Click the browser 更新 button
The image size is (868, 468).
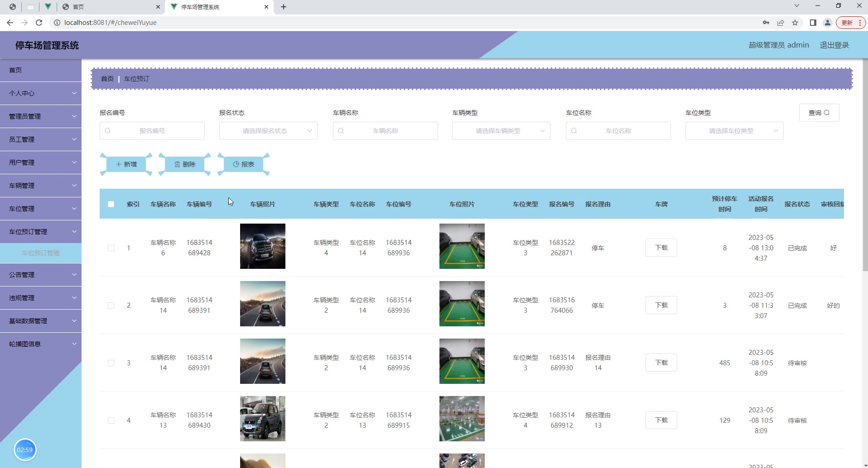pyautogui.click(x=850, y=23)
